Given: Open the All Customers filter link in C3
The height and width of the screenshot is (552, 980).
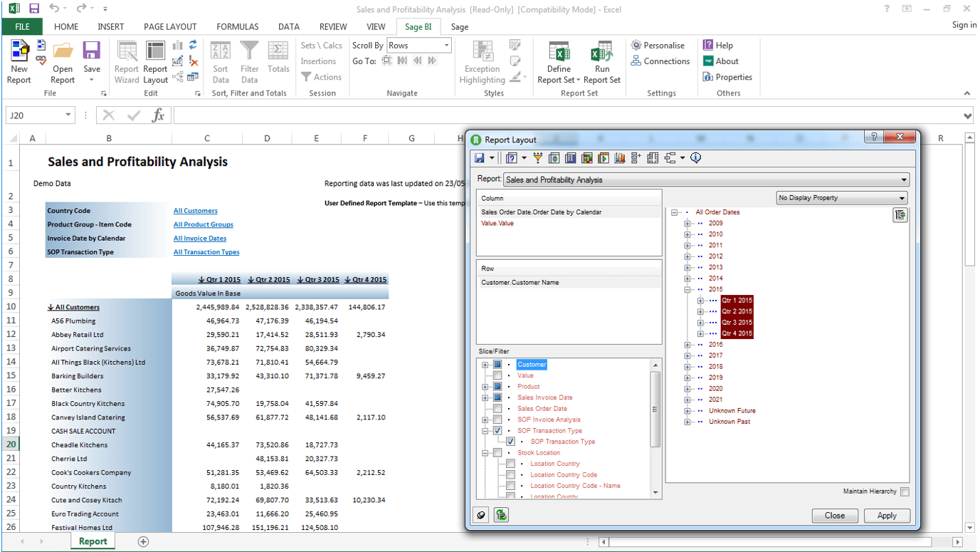Looking at the screenshot, I should click(x=196, y=211).
